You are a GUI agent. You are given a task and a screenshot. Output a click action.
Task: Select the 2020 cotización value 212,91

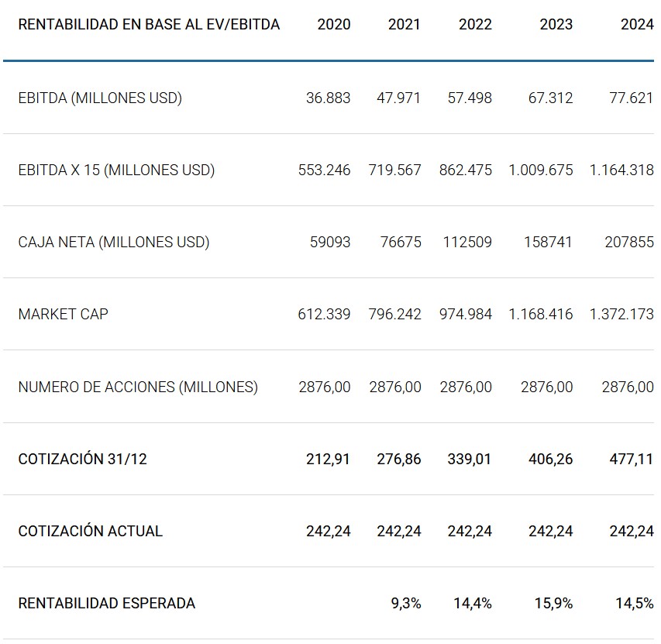click(328, 459)
